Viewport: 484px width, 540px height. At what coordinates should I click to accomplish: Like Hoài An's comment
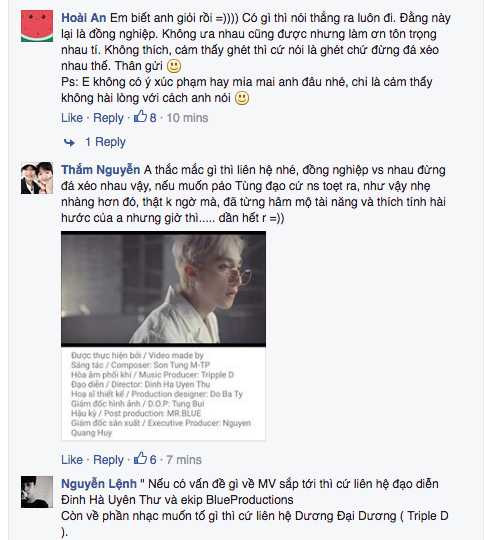click(72, 118)
